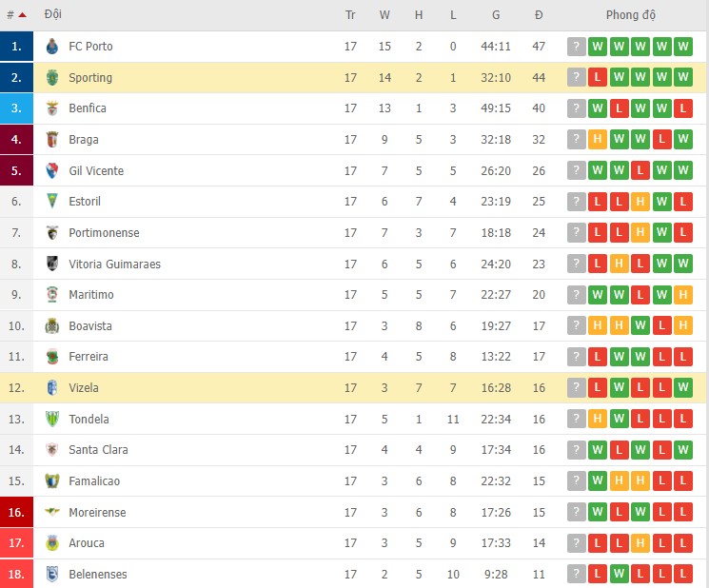Viewport: 709px width, 588px height.
Task: Click the red L badge in Sporting's form
Action: tap(597, 78)
